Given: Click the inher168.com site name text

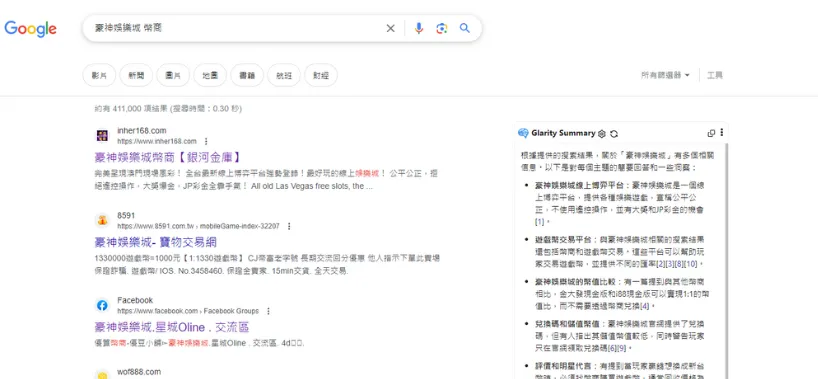Looking at the screenshot, I should click(x=142, y=131).
